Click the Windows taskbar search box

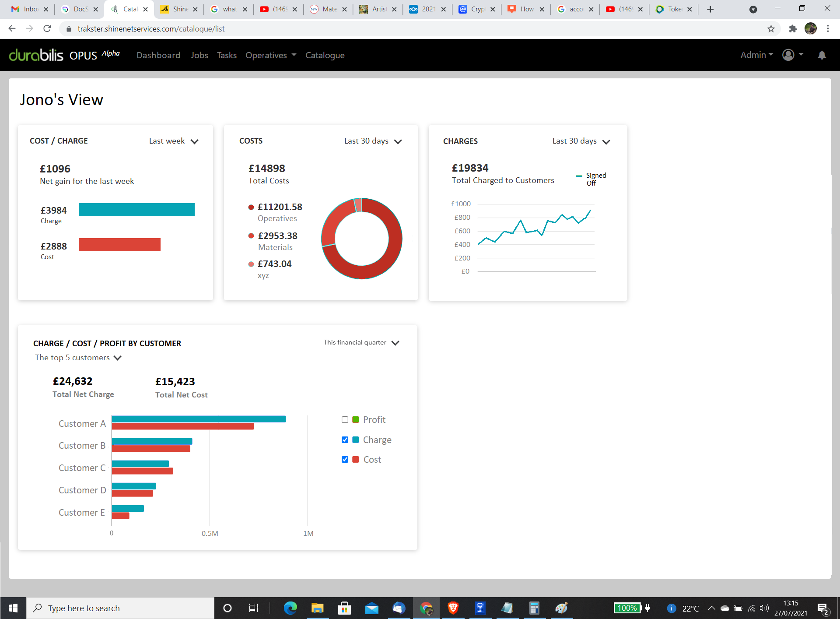click(120, 608)
